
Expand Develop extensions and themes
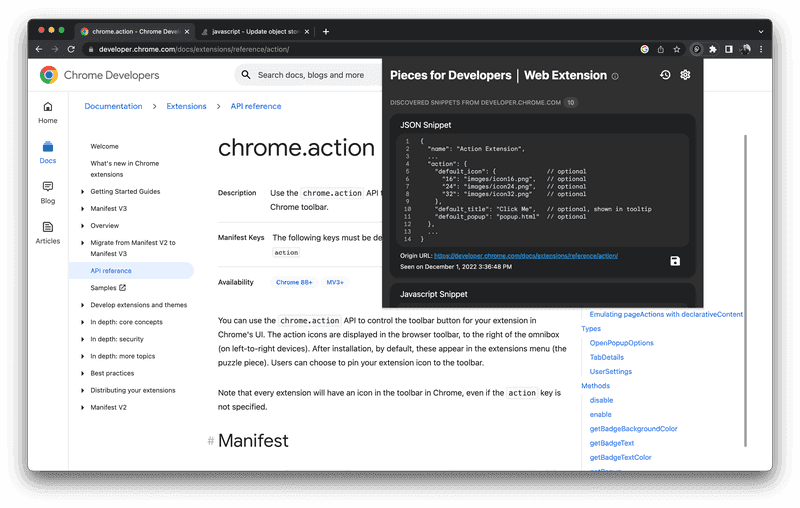[x=82, y=305]
